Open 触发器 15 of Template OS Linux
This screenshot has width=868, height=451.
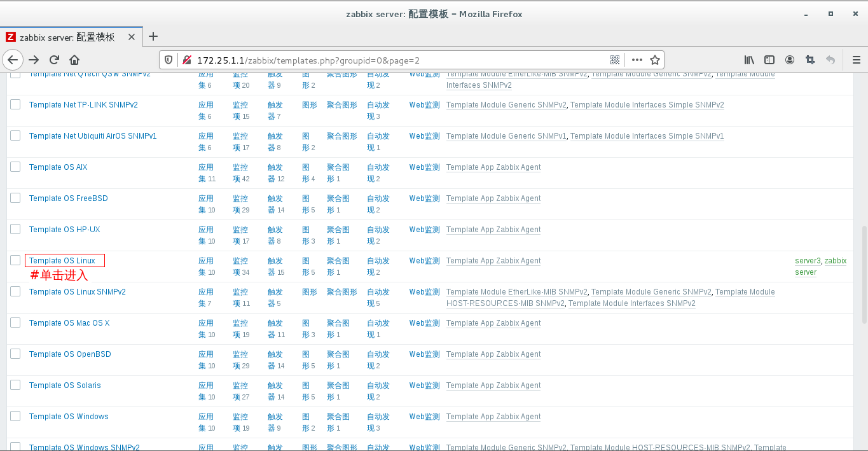(276, 267)
